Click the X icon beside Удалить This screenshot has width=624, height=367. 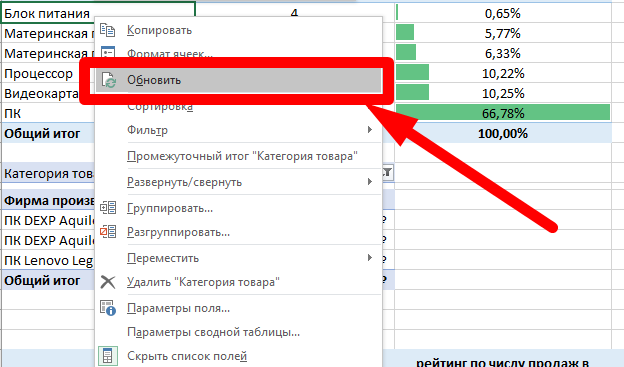[108, 282]
